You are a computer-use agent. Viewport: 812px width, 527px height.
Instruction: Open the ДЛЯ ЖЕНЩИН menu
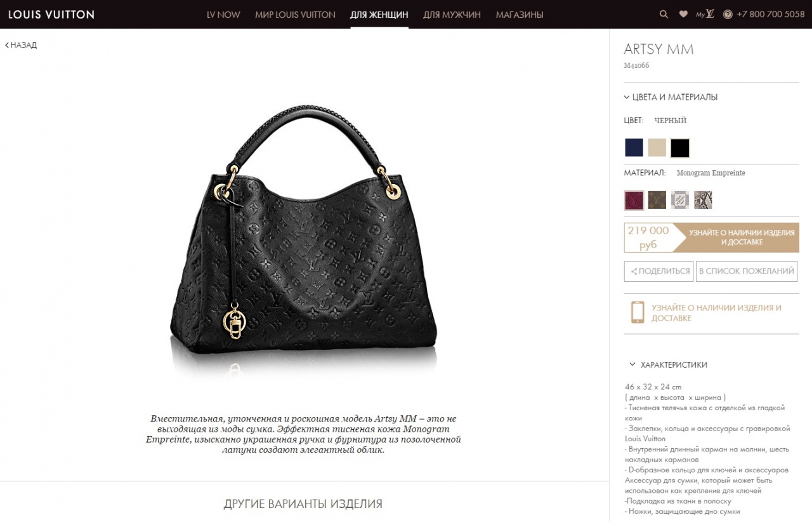coord(379,15)
